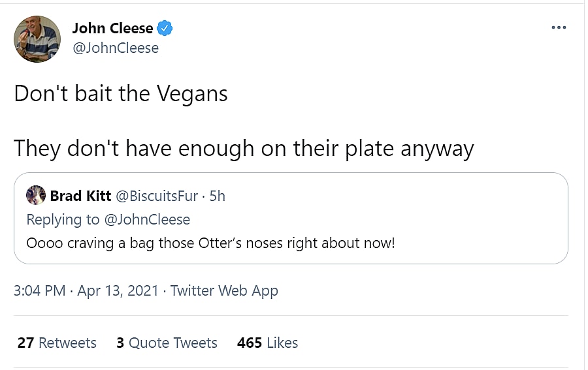588x370 pixels.
Task: Click Brad Kitt's small avatar
Action: click(x=36, y=195)
